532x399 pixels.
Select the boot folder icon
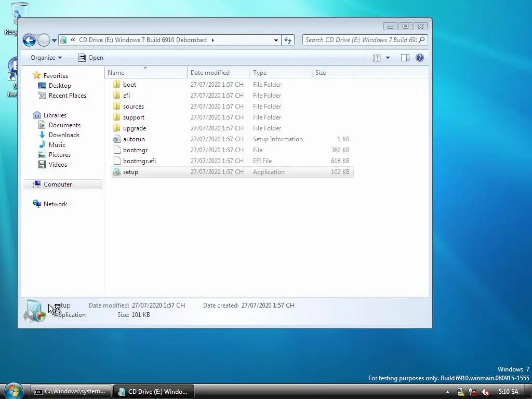point(117,85)
